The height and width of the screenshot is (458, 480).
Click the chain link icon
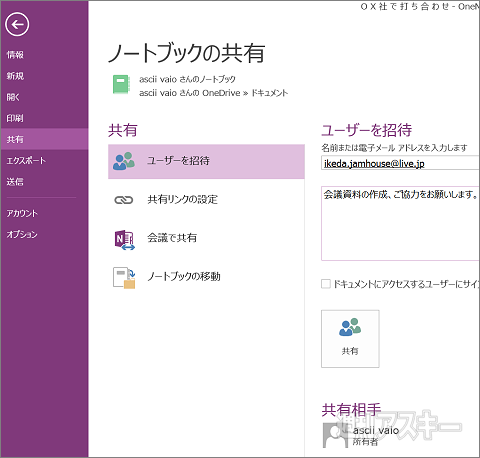(x=124, y=200)
